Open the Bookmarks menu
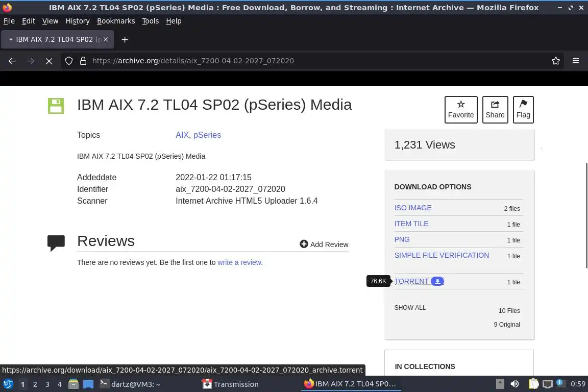The image size is (588, 392). click(116, 21)
